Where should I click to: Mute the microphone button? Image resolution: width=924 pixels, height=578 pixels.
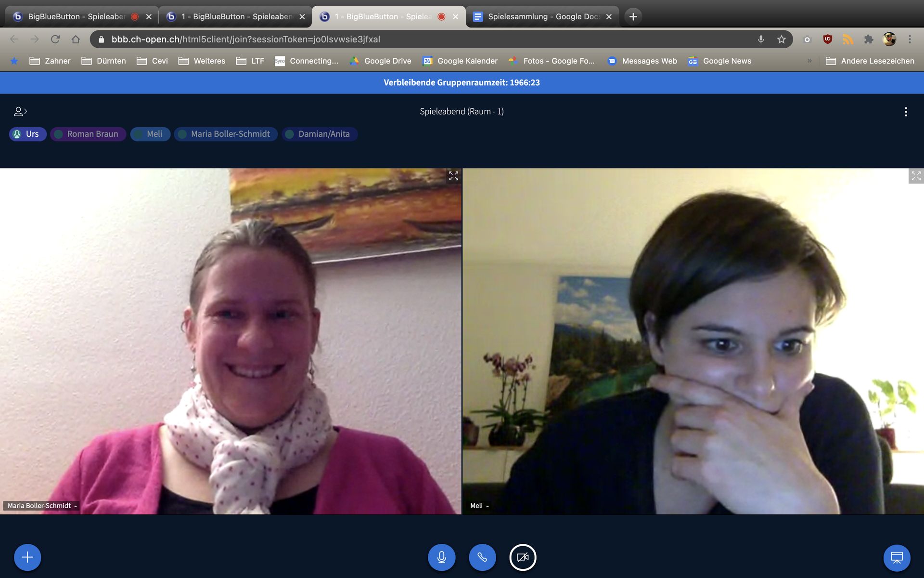click(441, 557)
